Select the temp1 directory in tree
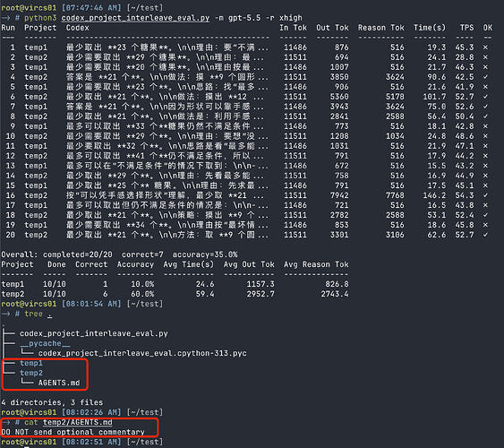 tap(31, 363)
